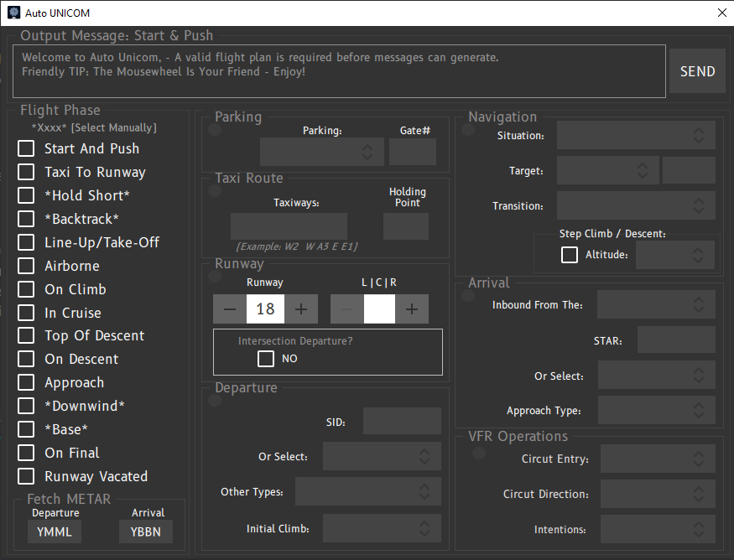This screenshot has height=560, width=734.
Task: Enable the Intersection Departure checkbox
Action: (x=266, y=359)
